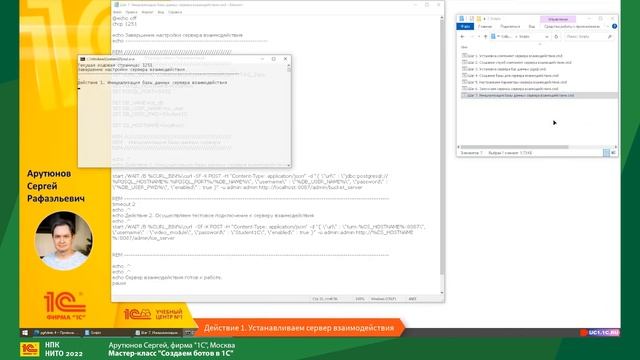Select file 'Шаг 3. Установка сервера баз данных'
The image size is (640, 360).
coord(504,69)
